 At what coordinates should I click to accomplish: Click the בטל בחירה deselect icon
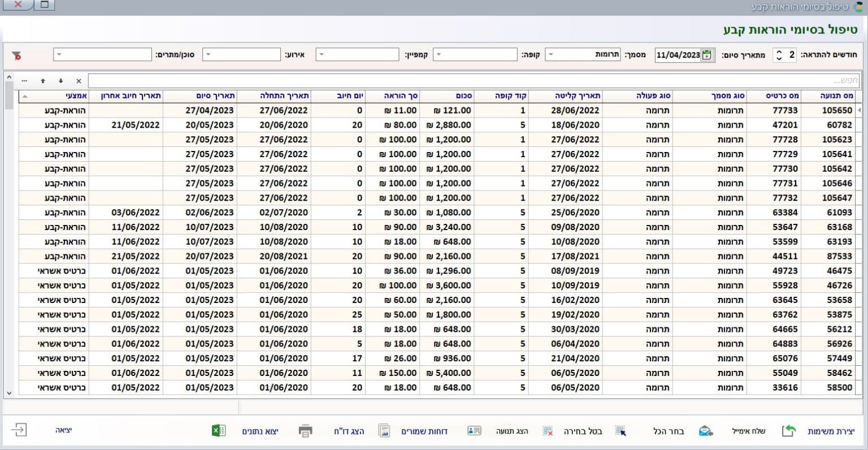[547, 431]
